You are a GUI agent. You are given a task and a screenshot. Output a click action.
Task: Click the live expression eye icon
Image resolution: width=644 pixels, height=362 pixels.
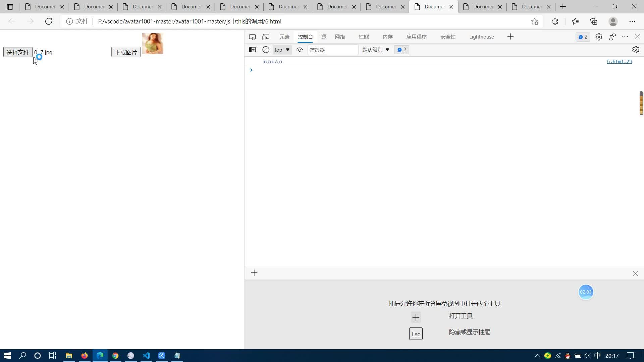click(300, 50)
